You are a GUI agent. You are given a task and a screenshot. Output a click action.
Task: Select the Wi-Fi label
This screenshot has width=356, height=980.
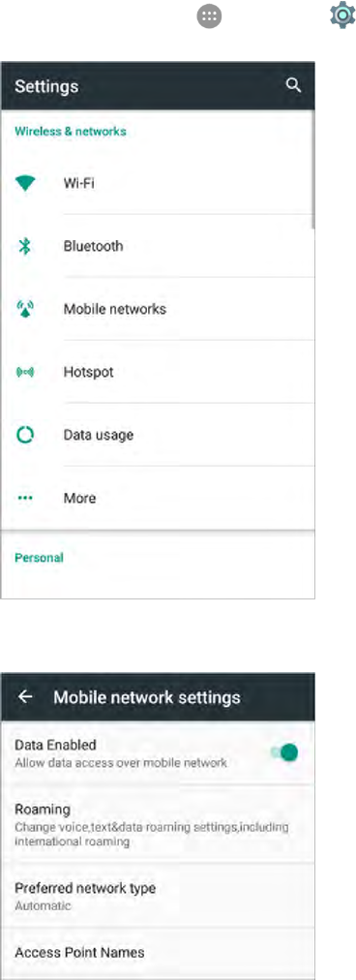pyautogui.click(x=78, y=184)
